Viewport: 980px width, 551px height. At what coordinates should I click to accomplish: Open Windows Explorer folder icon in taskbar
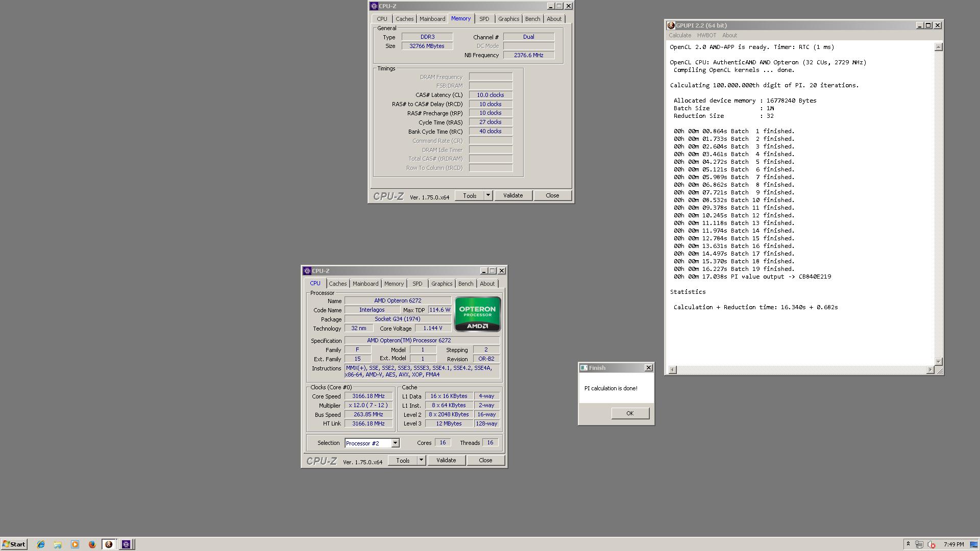(x=58, y=544)
